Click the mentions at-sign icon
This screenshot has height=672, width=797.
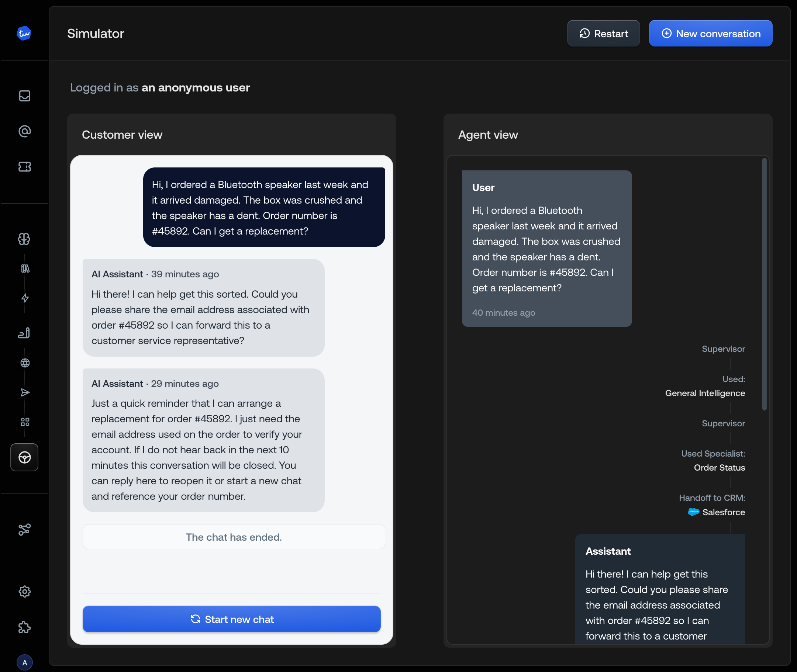[25, 131]
